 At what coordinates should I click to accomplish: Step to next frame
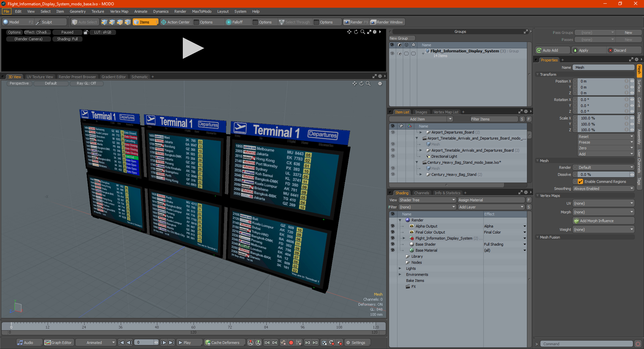[x=163, y=343]
